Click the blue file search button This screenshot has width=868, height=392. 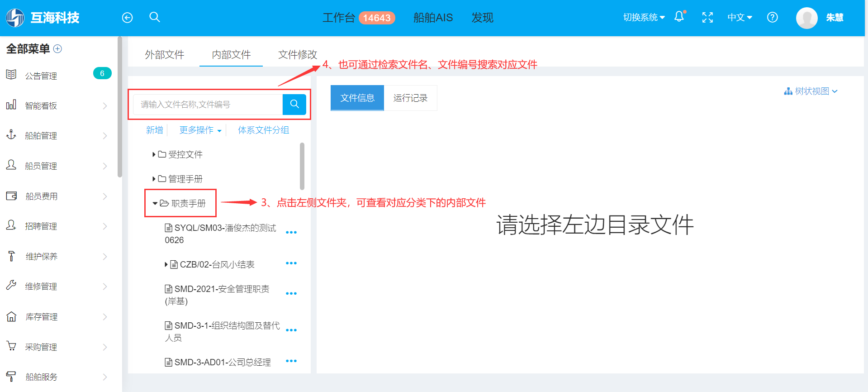[294, 104]
